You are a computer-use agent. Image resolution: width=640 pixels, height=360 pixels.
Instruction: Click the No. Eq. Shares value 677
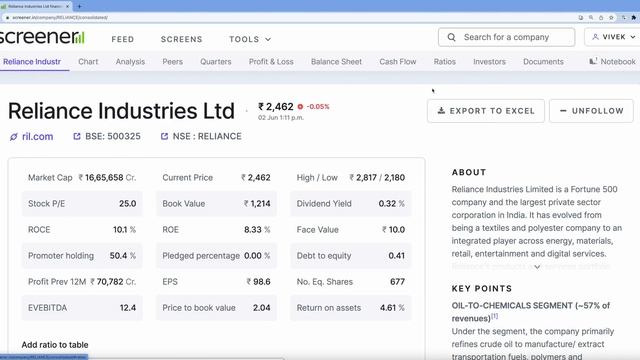pyautogui.click(x=397, y=282)
